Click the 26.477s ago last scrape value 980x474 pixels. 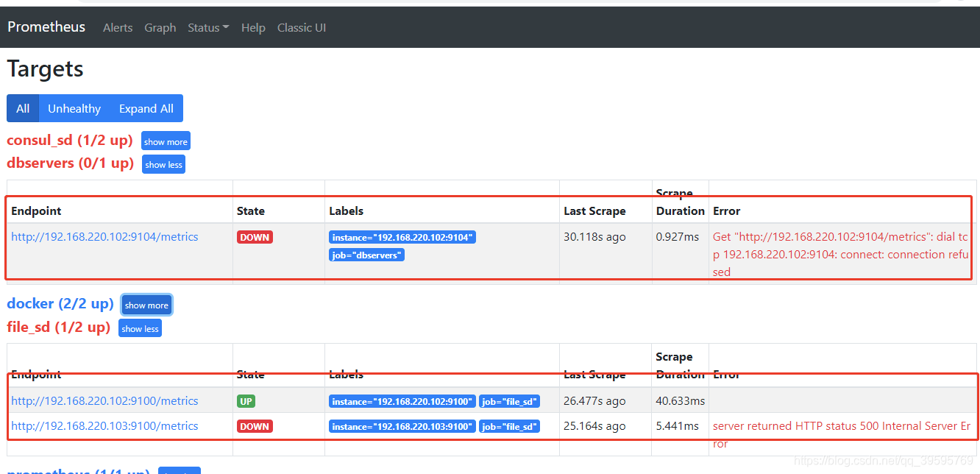(x=594, y=401)
